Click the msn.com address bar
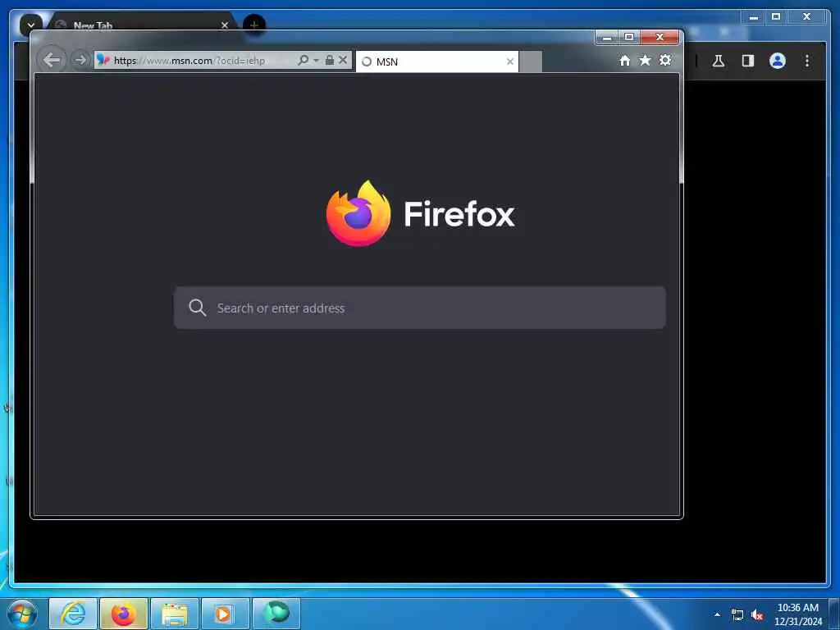The image size is (840, 630). pos(195,61)
